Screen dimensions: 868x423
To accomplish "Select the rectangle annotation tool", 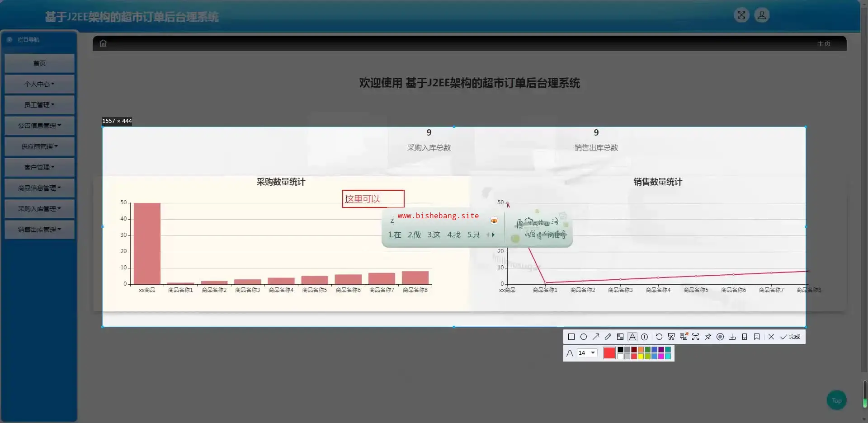I will (571, 337).
